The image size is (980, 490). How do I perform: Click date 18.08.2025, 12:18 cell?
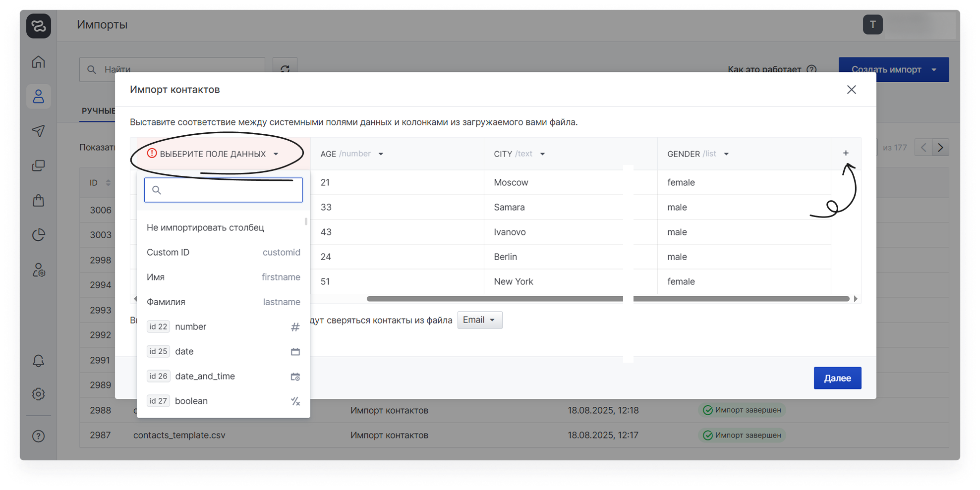coord(603,410)
